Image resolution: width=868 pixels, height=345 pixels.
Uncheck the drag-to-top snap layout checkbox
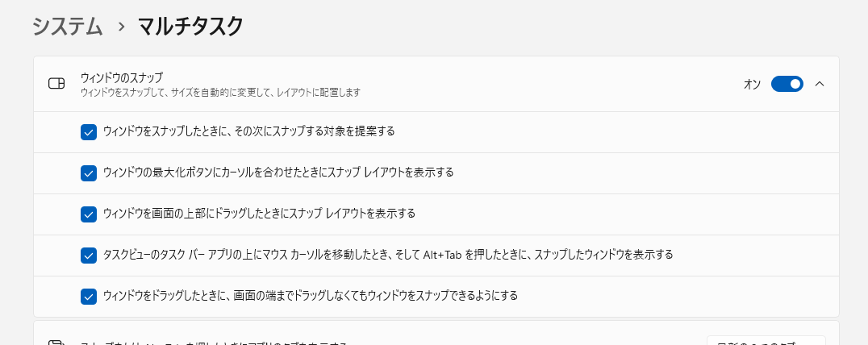(89, 214)
